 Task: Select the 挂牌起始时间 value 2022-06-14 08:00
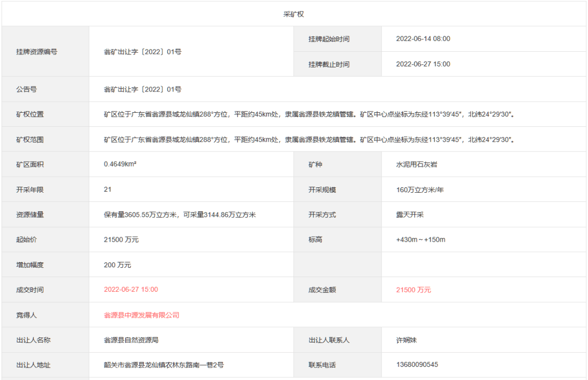tap(423, 39)
